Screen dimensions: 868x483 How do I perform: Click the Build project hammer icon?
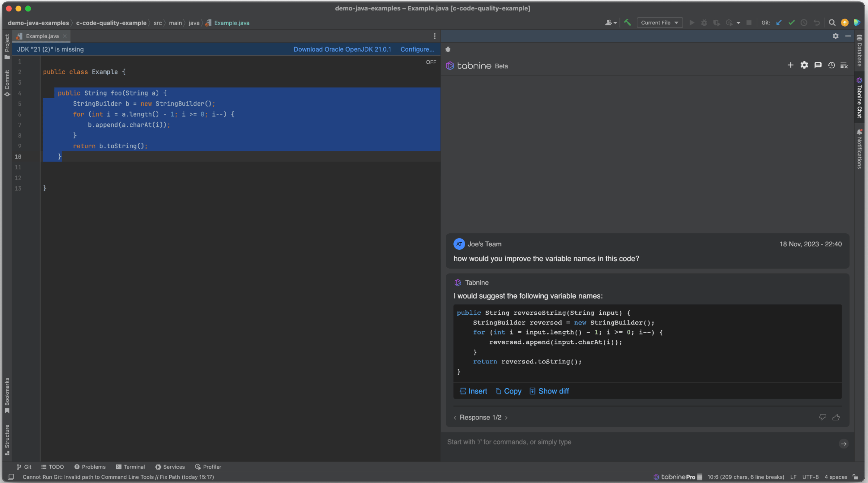[627, 23]
